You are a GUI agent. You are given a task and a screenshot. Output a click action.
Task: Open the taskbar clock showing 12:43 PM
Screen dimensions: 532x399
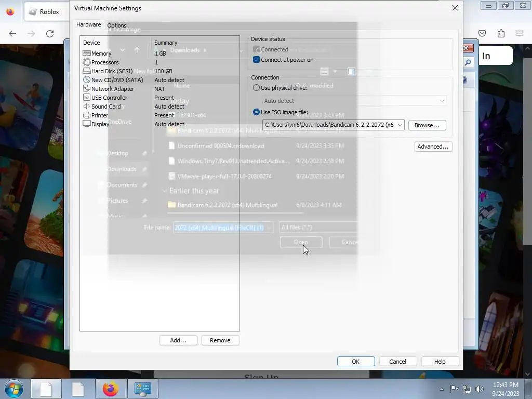[x=506, y=389]
